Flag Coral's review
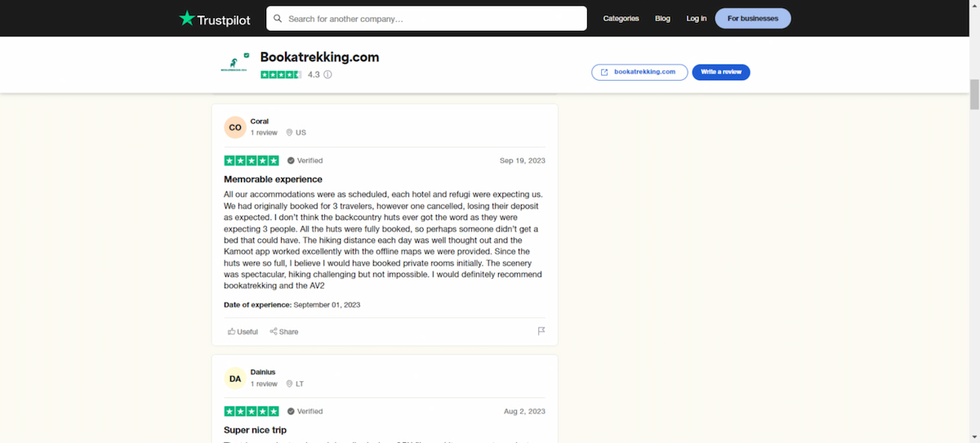Image resolution: width=980 pixels, height=443 pixels. [x=541, y=331]
